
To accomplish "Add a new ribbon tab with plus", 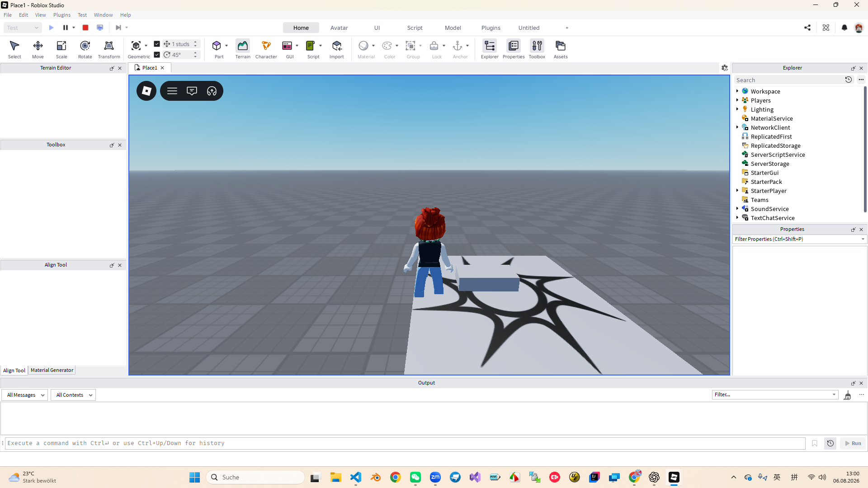I will pos(567,28).
